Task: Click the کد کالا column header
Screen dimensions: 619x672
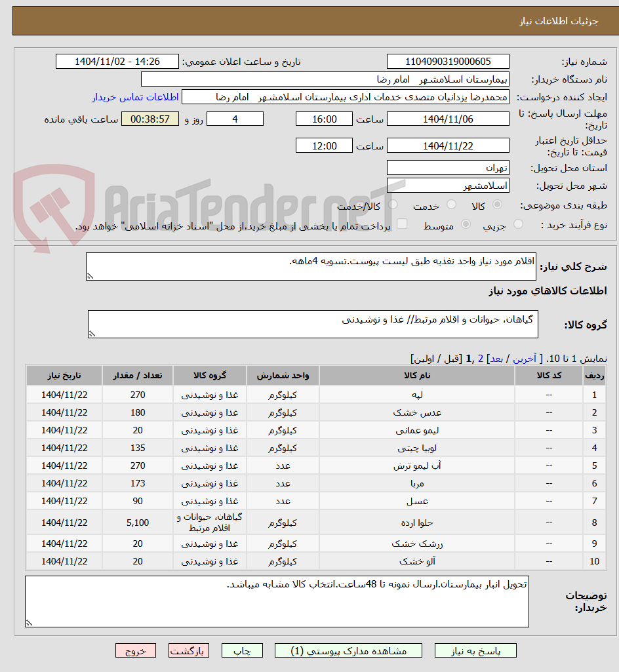Action: (549, 376)
